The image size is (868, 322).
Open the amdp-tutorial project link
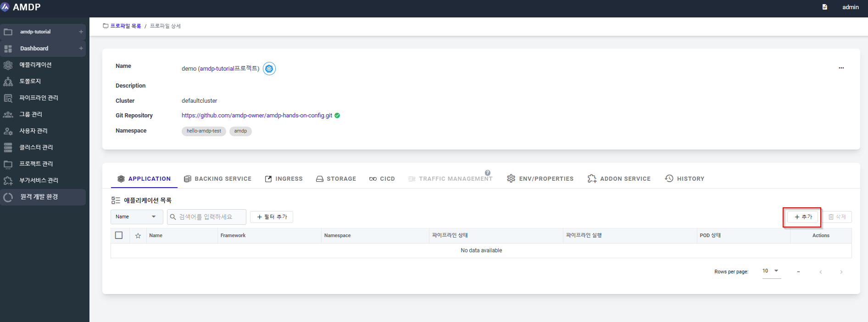[x=217, y=68]
